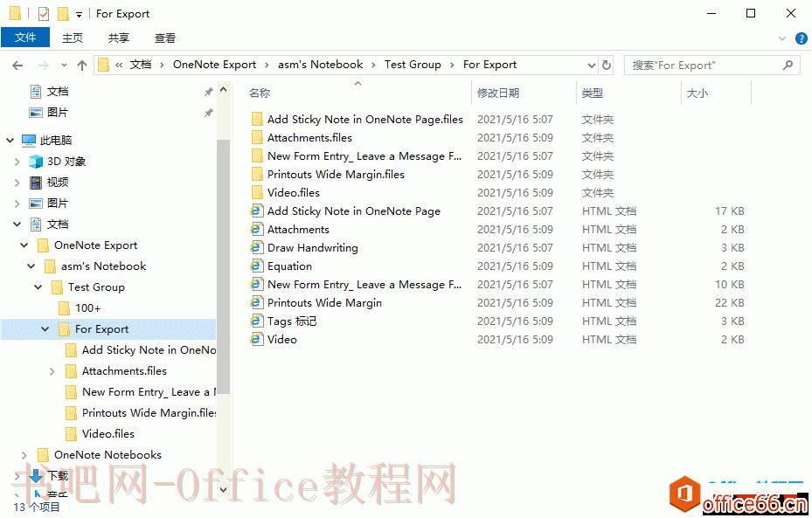Collapse the ribbon with the chevron
812x518 pixels.
(782, 38)
